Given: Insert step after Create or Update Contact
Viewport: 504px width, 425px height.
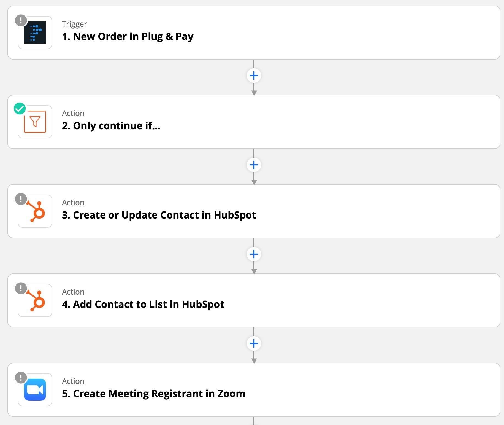Looking at the screenshot, I should tap(254, 254).
